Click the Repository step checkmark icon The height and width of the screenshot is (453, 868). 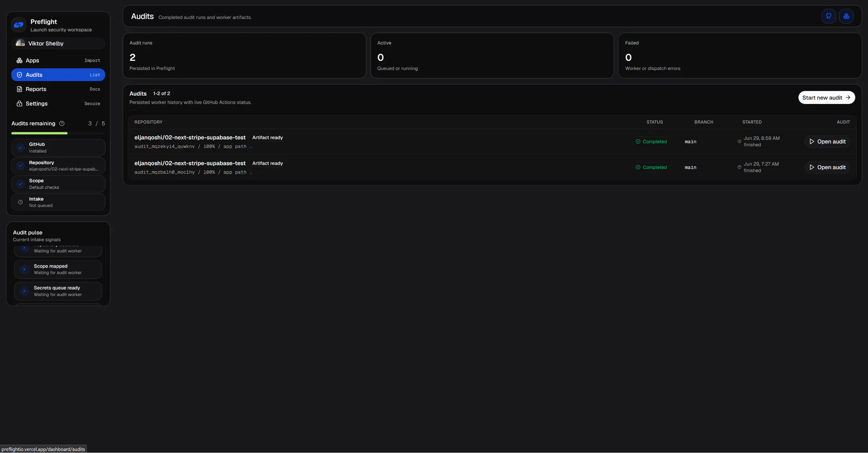pos(21,166)
